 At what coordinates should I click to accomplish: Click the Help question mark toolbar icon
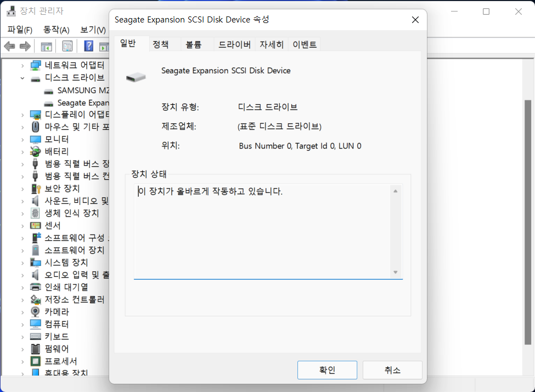pos(89,46)
